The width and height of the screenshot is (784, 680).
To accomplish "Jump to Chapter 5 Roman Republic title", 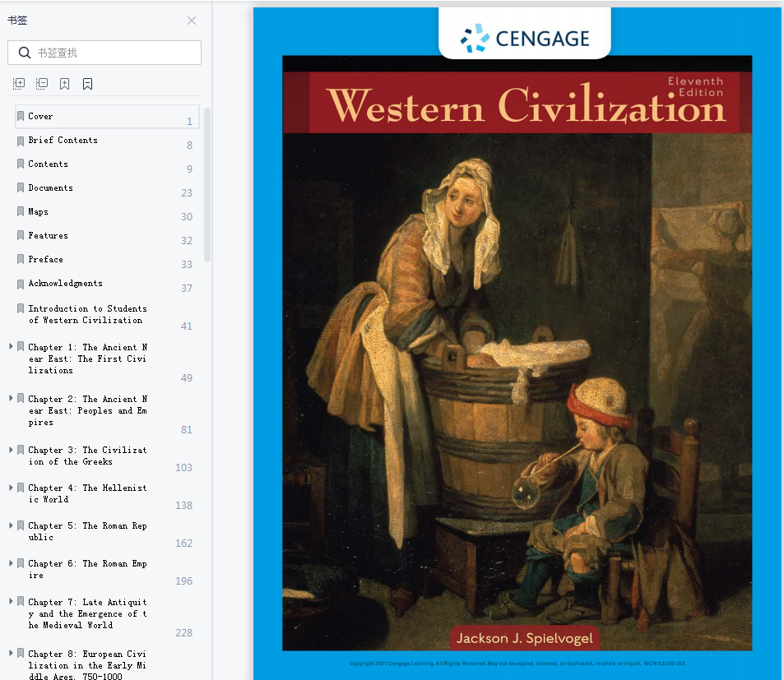I will click(x=87, y=532).
